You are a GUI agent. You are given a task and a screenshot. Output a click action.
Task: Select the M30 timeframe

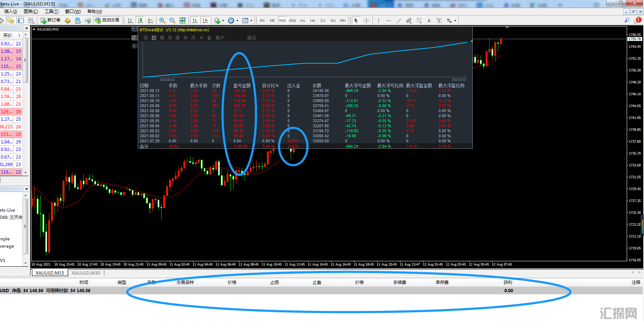pos(292,20)
